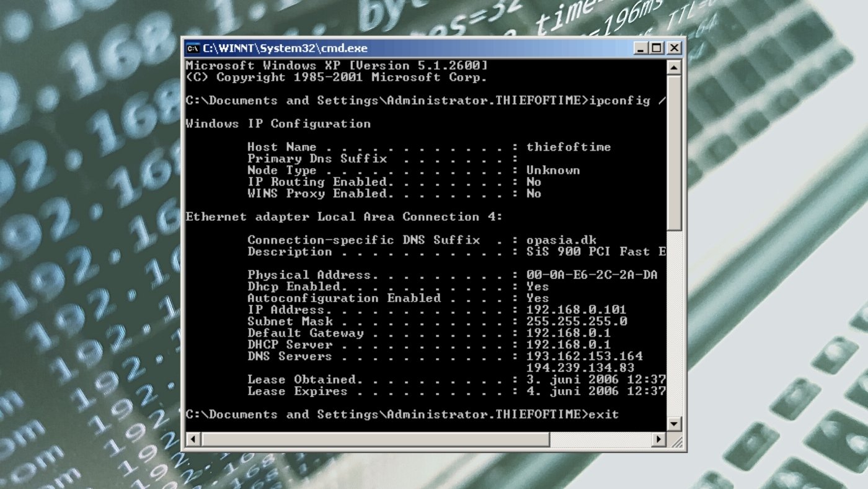Viewport: 868px width, 489px height.
Task: Click the Windows IP Configuration heading
Action: click(278, 123)
